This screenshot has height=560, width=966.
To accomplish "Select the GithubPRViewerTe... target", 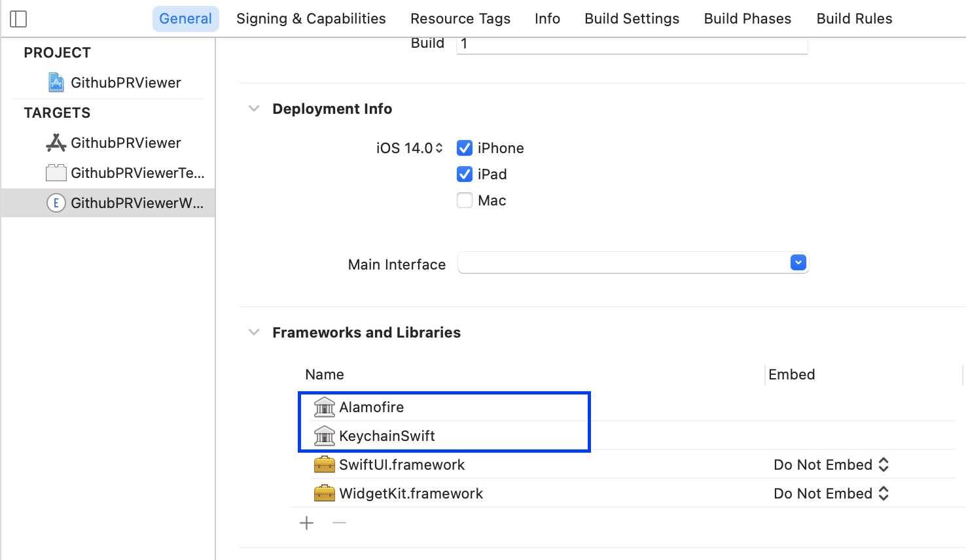I will coord(108,173).
